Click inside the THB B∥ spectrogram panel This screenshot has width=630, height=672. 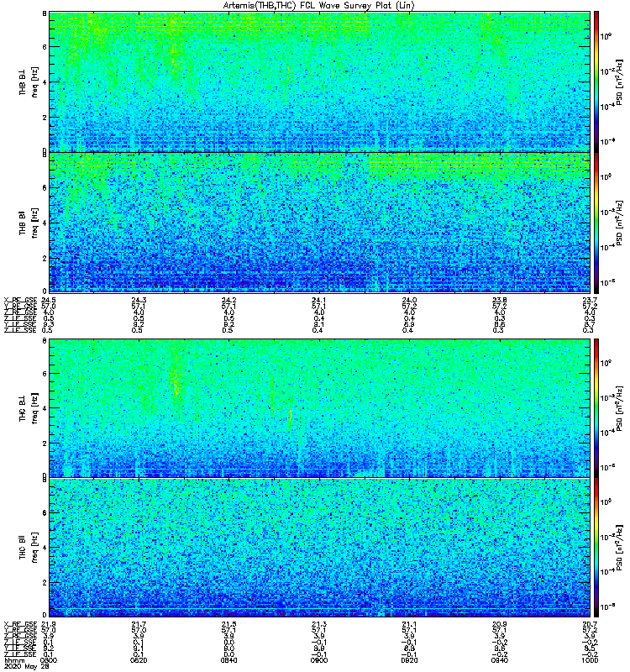click(x=319, y=223)
